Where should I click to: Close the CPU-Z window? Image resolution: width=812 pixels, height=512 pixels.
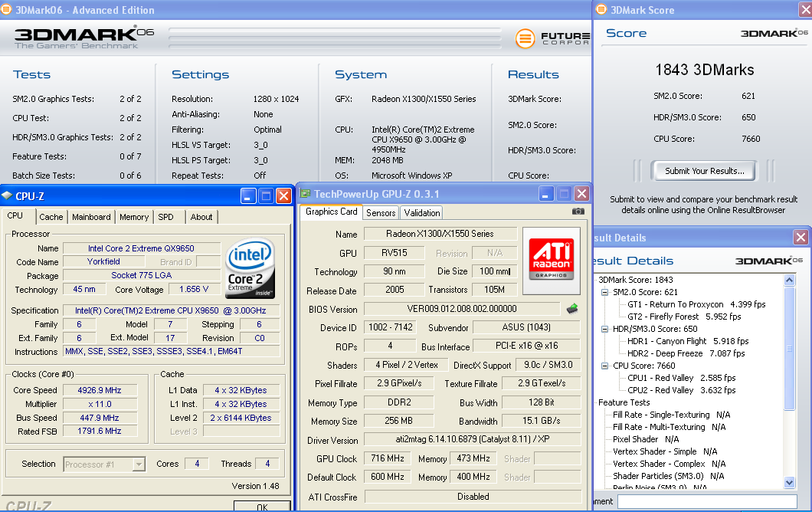pos(283,196)
